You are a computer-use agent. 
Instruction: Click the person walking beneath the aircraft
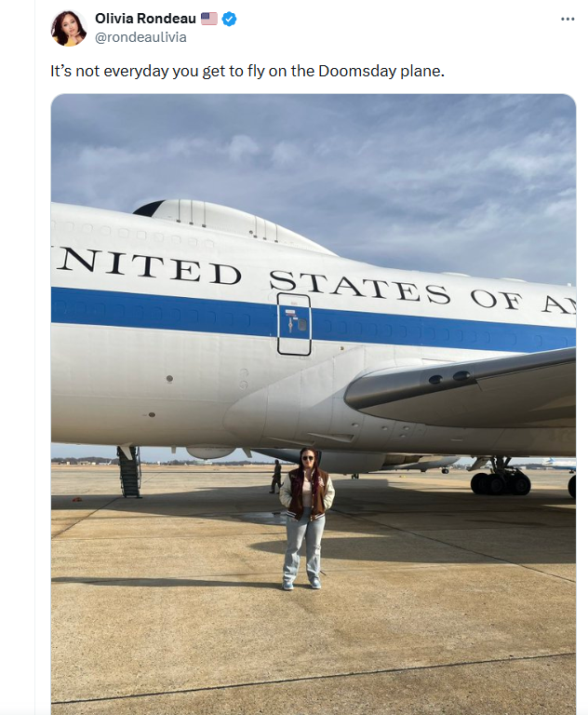click(x=275, y=476)
